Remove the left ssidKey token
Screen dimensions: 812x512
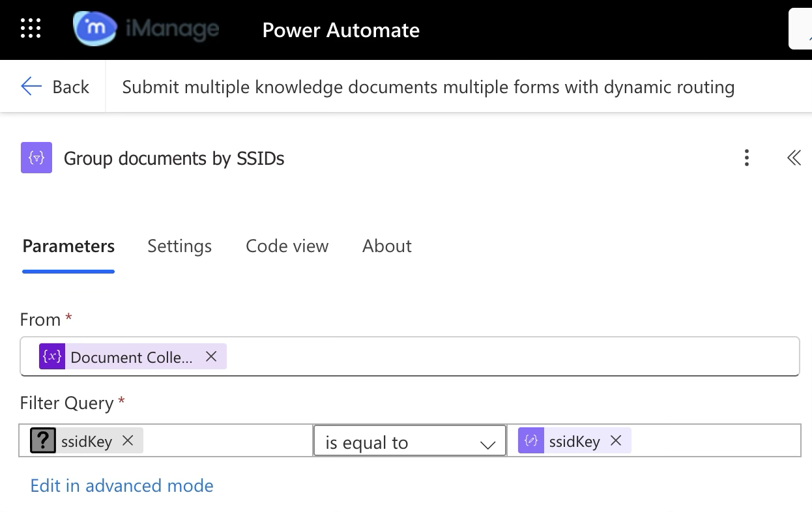[128, 441]
